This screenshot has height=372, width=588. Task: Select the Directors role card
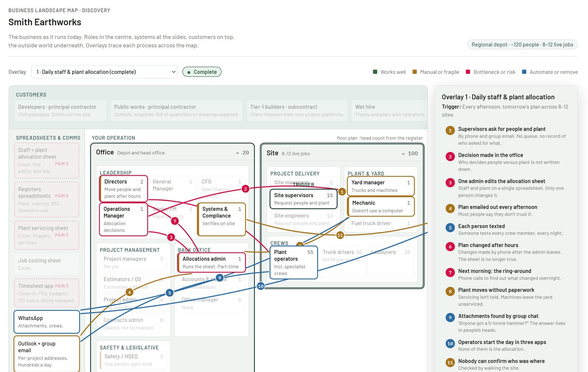pos(123,189)
